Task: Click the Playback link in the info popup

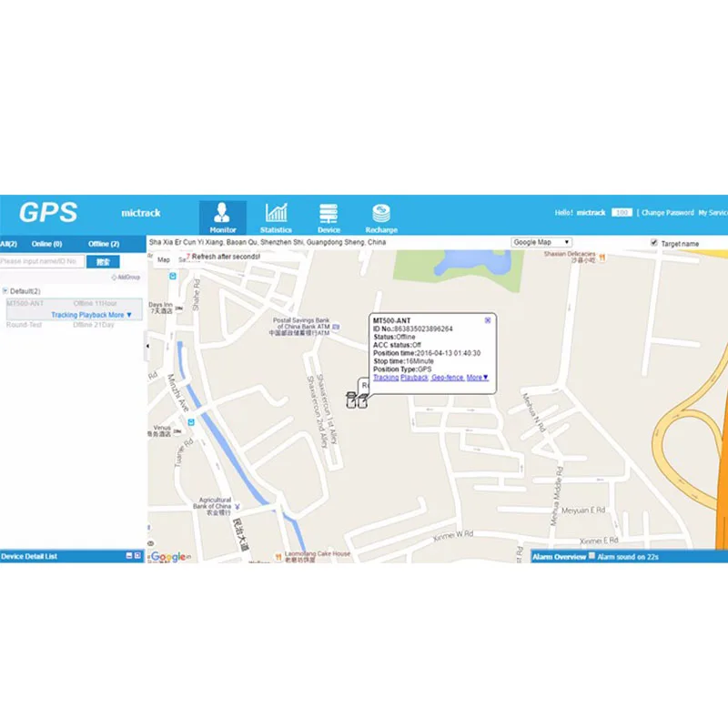Action: [x=414, y=378]
